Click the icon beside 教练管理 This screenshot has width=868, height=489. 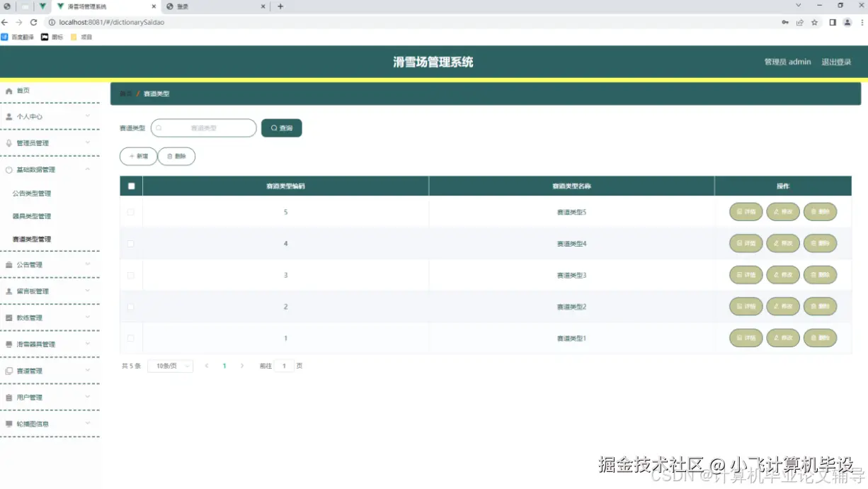[8, 318]
